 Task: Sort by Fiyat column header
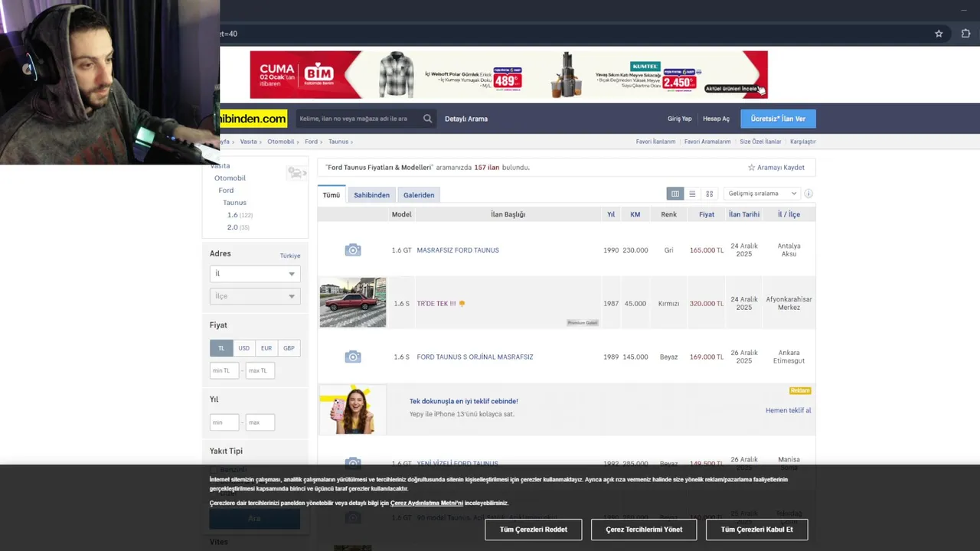(707, 214)
